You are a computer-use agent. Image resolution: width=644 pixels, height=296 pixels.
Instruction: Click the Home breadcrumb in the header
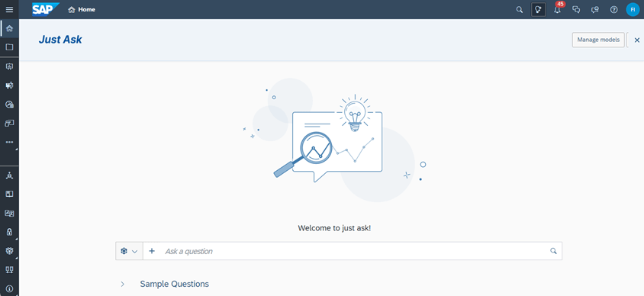(x=82, y=9)
